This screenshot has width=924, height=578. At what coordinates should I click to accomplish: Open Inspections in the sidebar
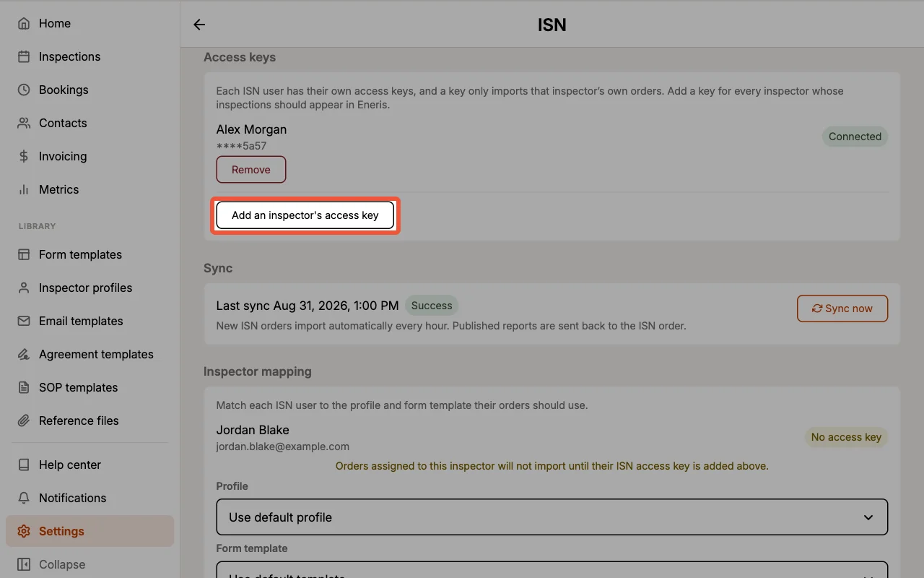[90, 56]
